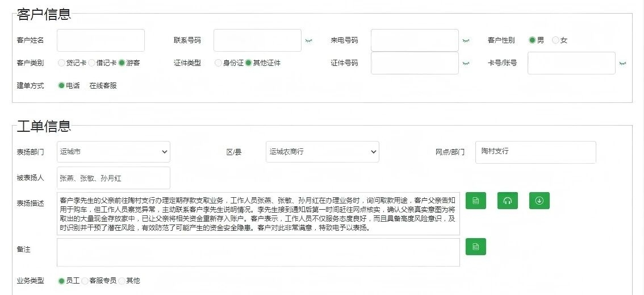Expand the 区/县 dropdown showing 运城农商行
The width and height of the screenshot is (644, 295).
[322, 152]
